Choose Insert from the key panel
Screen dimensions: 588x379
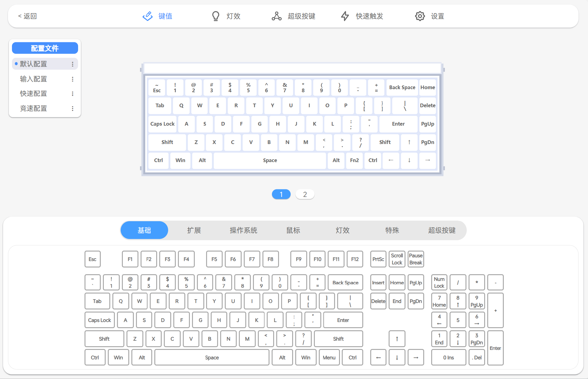coord(378,282)
